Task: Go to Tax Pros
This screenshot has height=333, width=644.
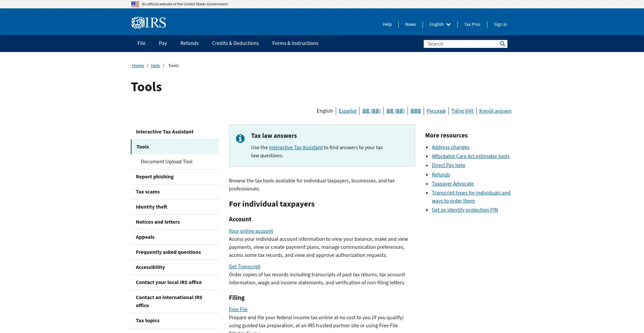Action: (472, 24)
